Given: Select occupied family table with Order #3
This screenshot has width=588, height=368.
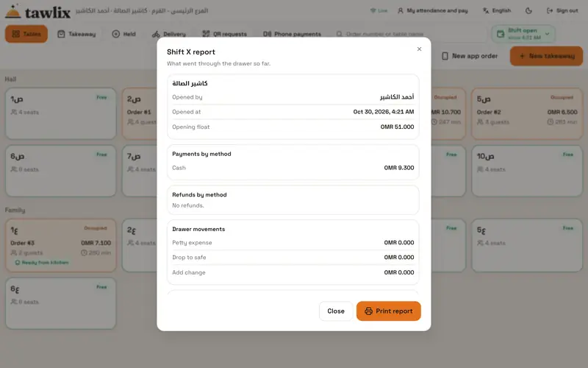Looking at the screenshot, I should (x=61, y=246).
